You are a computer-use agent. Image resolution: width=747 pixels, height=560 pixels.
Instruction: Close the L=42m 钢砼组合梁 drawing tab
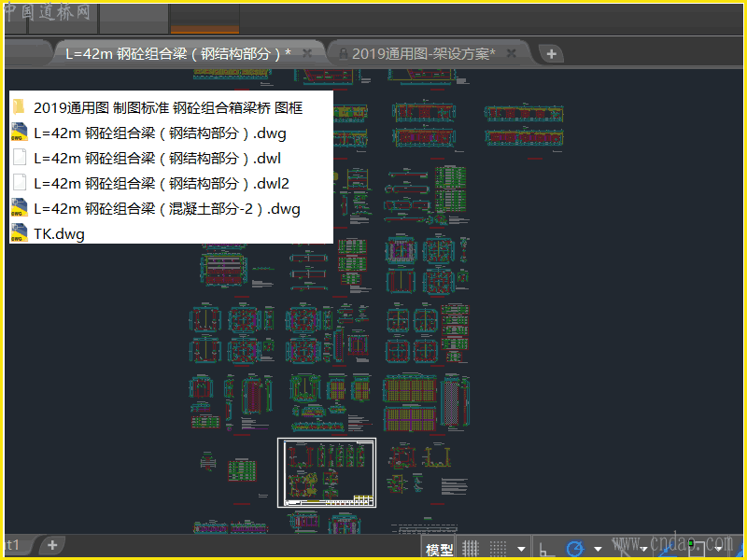pyautogui.click(x=307, y=53)
